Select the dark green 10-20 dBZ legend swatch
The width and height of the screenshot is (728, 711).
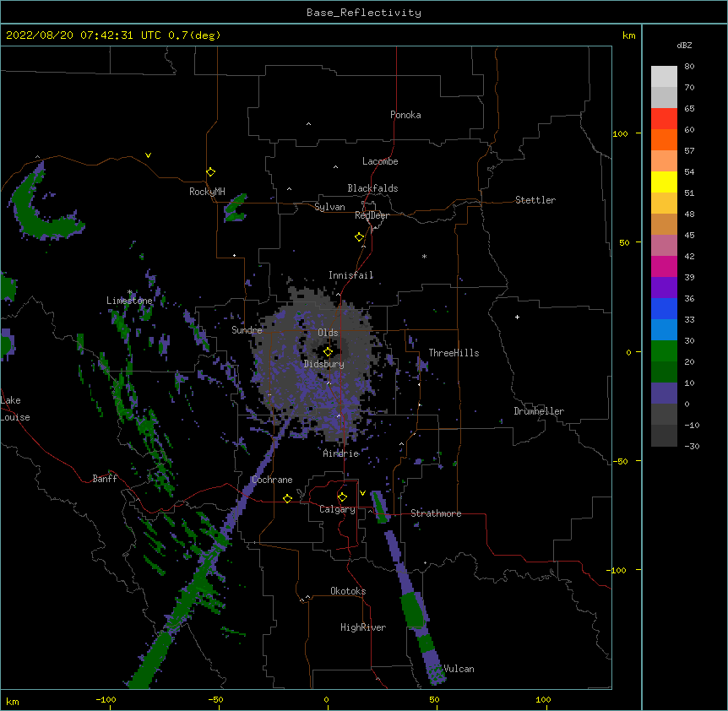point(664,372)
